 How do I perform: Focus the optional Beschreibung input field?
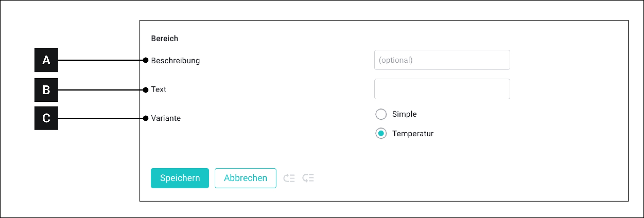coord(442,60)
